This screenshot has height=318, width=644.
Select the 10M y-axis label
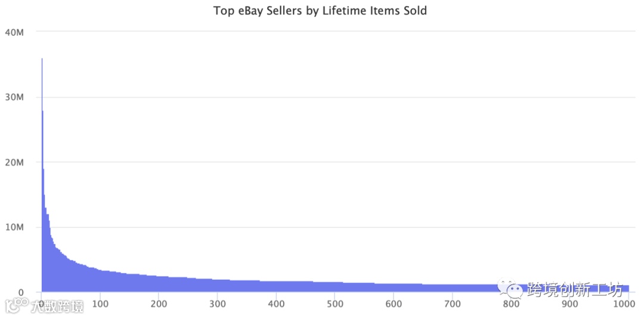point(14,227)
